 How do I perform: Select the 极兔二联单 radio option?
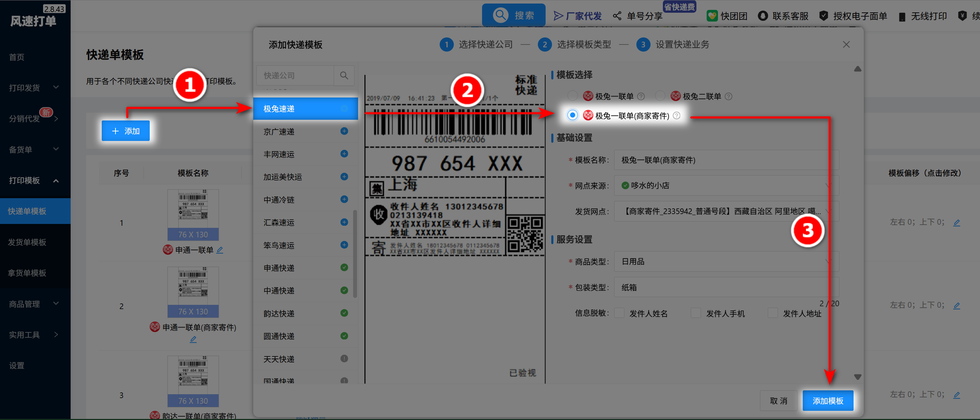pos(660,96)
